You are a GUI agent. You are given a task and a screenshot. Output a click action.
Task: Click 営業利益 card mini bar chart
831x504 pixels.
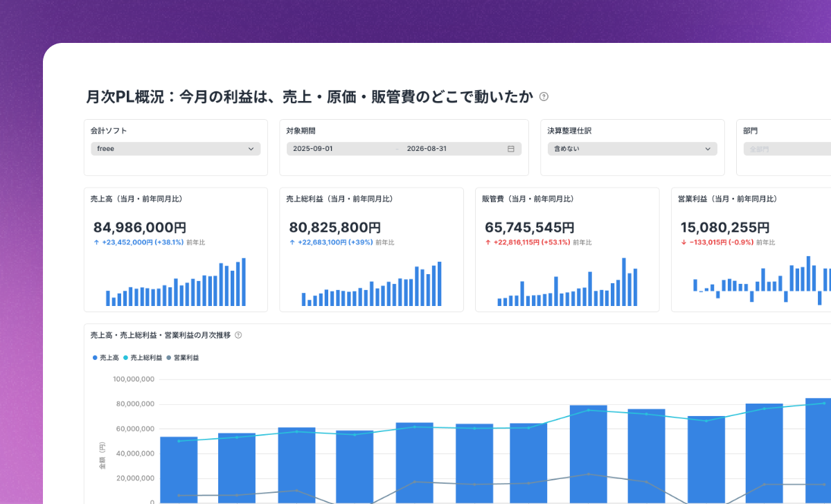click(762, 280)
